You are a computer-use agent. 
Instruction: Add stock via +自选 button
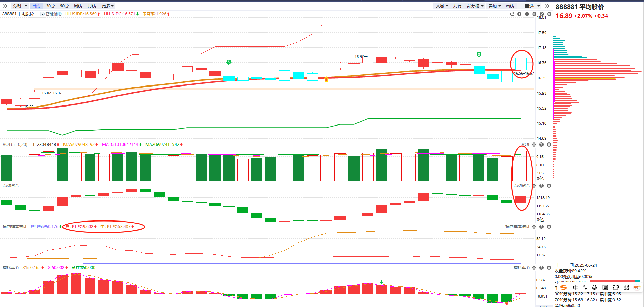coord(527,6)
